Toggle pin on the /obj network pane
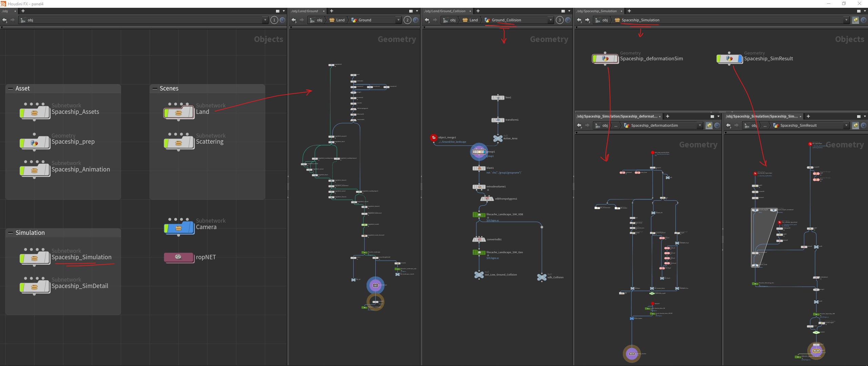The width and height of the screenshot is (868, 366). tap(282, 20)
